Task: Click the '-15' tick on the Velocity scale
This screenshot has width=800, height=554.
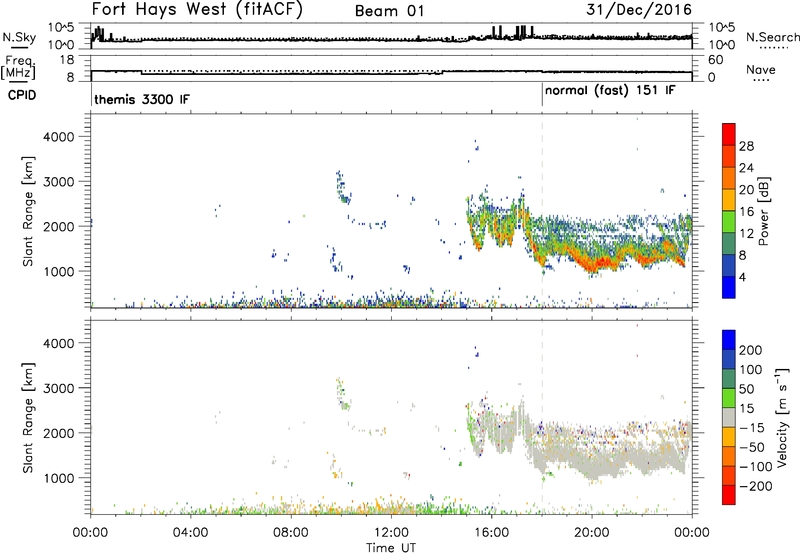Action: pyautogui.click(x=751, y=427)
